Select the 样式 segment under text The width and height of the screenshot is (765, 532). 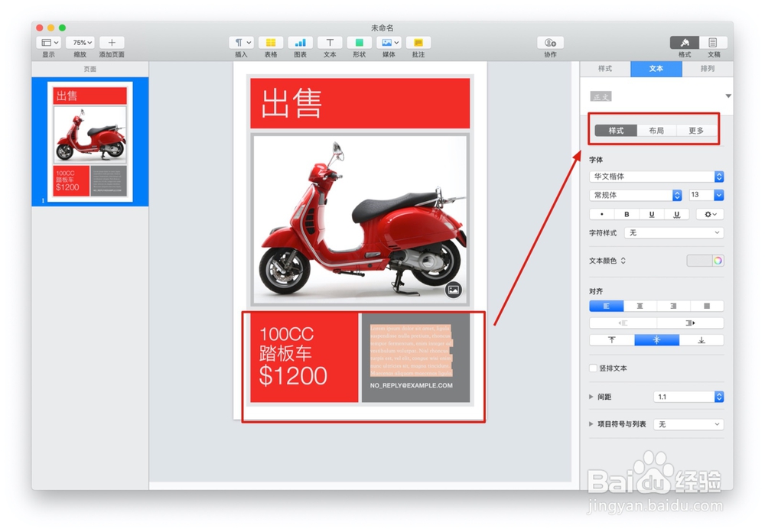coord(616,130)
